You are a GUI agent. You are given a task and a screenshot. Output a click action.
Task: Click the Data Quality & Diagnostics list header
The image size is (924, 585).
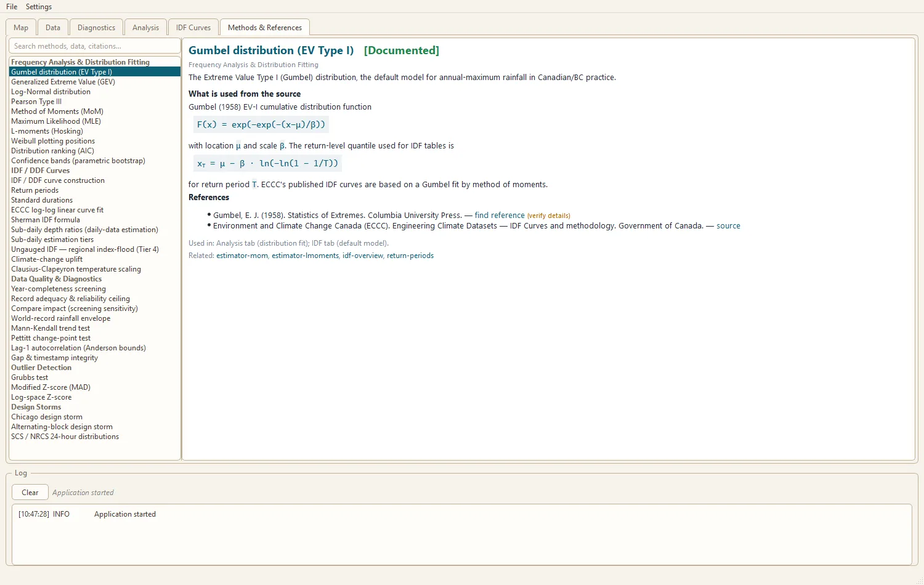click(x=95, y=279)
